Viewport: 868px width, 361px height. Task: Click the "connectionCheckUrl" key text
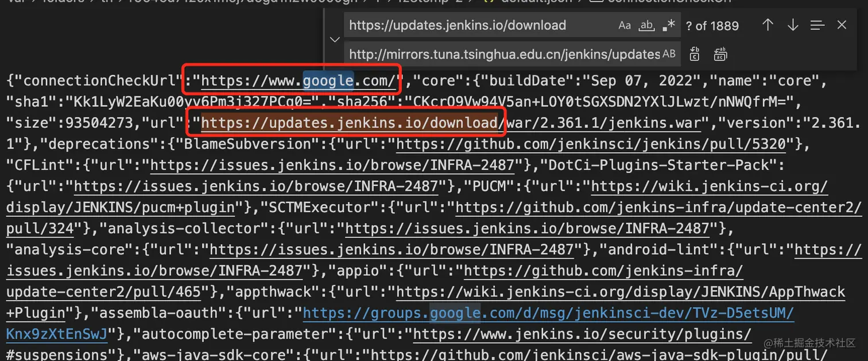click(x=95, y=81)
